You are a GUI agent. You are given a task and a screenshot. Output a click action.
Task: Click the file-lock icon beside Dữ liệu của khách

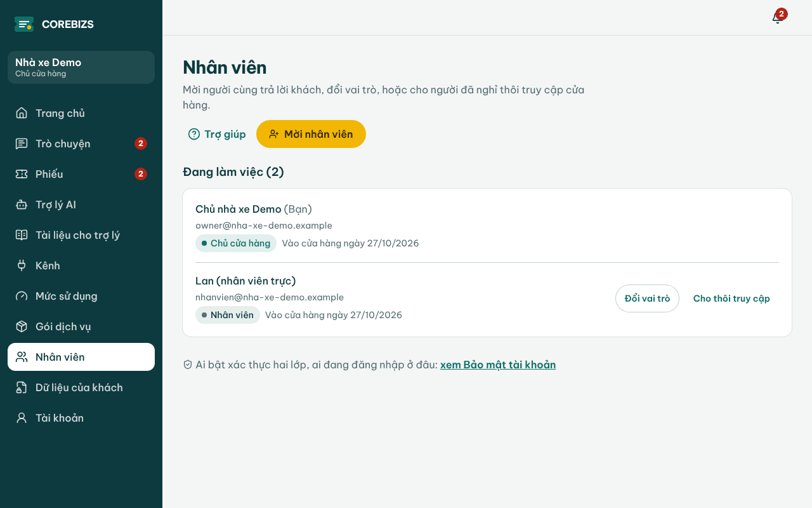[x=22, y=387]
